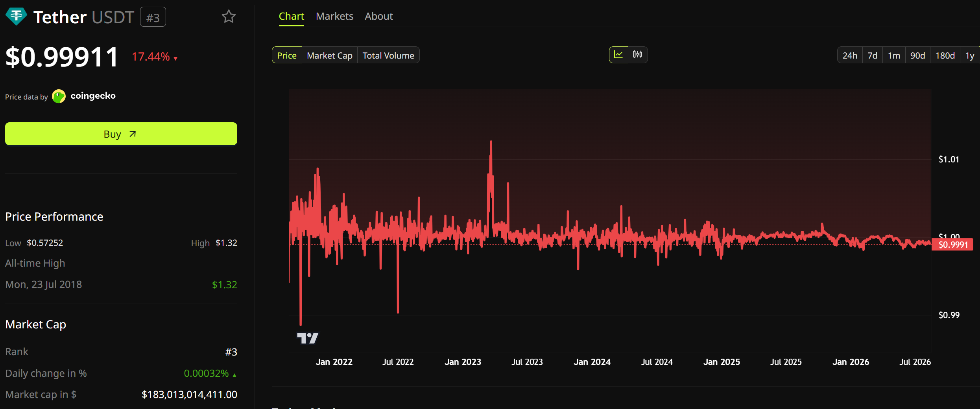Screen dimensions: 980x409
Task: Add Tether to favorites with the star
Action: tap(229, 17)
